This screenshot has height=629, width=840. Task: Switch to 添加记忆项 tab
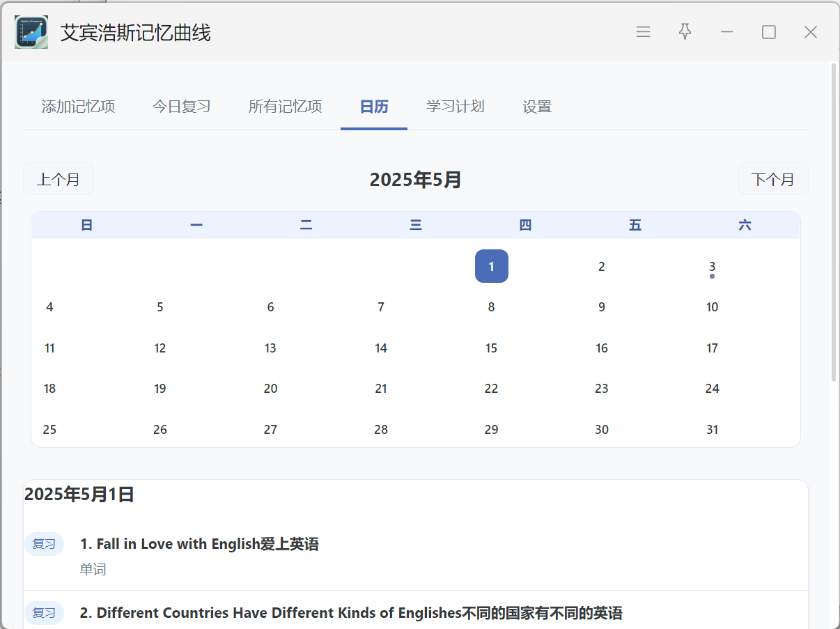tap(78, 107)
